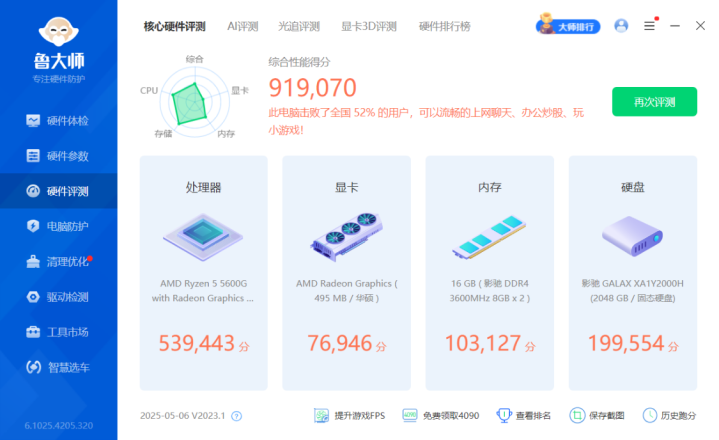Open the 查看排名 link

pyautogui.click(x=533, y=416)
